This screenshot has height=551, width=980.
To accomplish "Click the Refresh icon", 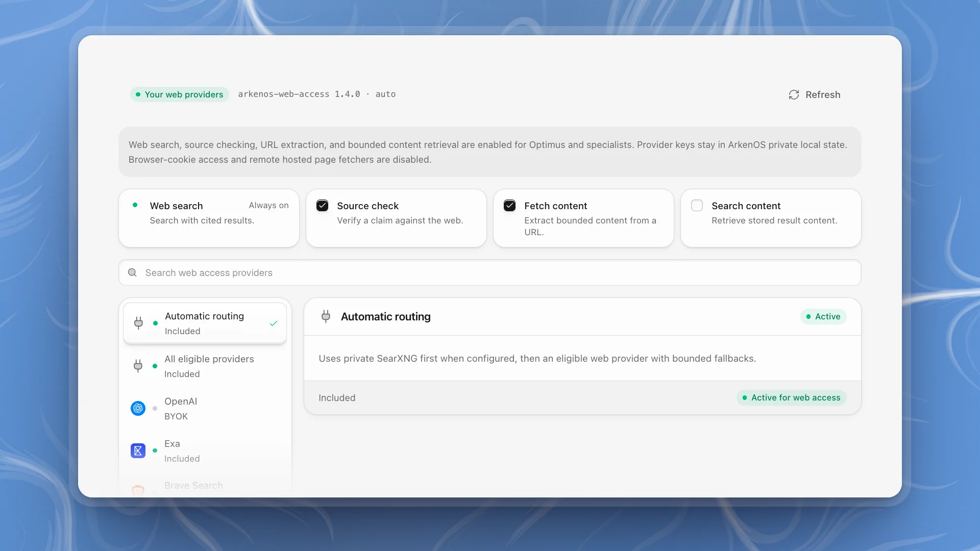I will click(794, 95).
